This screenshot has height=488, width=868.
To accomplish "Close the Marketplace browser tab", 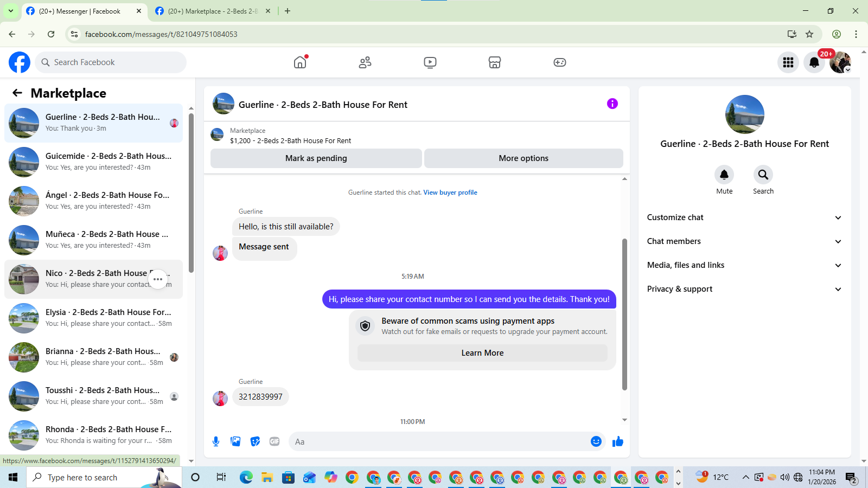I will [x=268, y=11].
